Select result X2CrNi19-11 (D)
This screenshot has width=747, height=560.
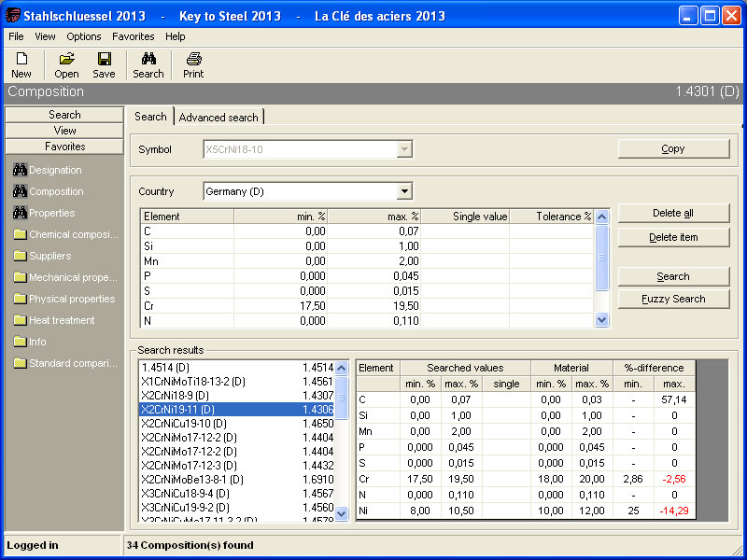pyautogui.click(x=237, y=410)
